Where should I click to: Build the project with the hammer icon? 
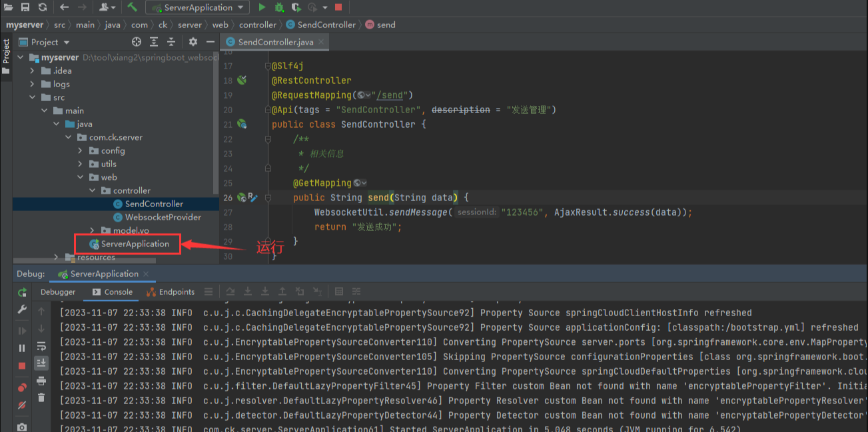pos(132,7)
